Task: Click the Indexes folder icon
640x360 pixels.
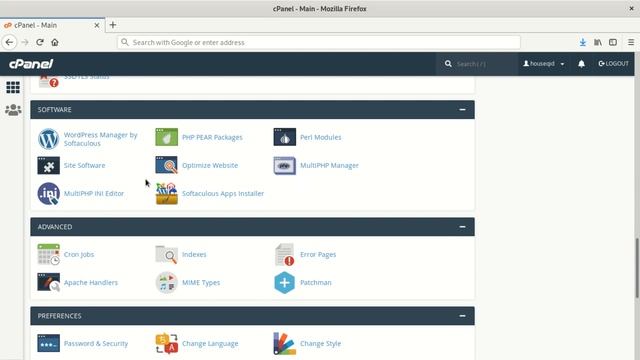Action: pyautogui.click(x=167, y=254)
